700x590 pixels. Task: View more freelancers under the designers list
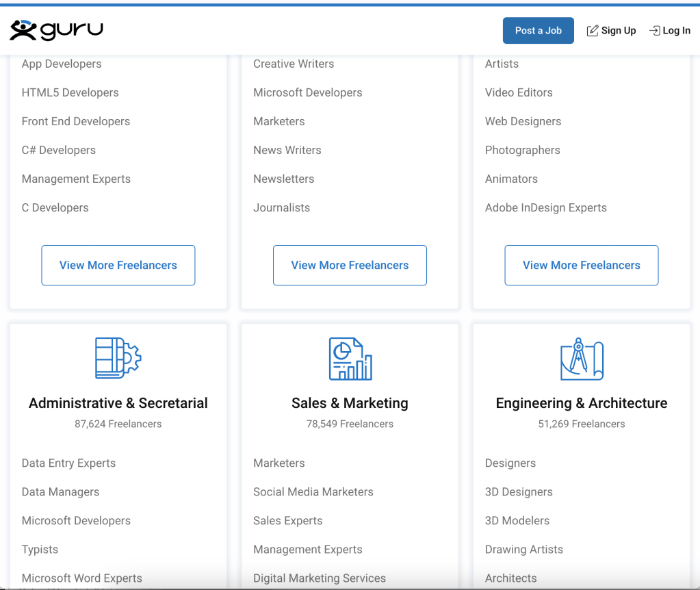(581, 265)
